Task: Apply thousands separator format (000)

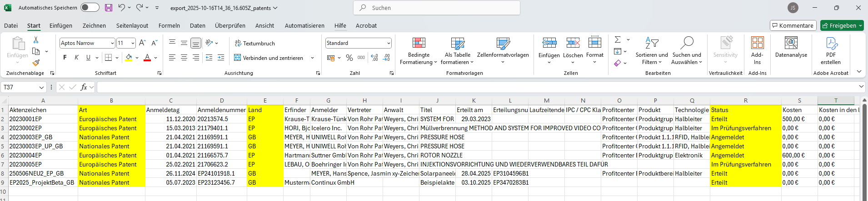Action: (x=361, y=58)
